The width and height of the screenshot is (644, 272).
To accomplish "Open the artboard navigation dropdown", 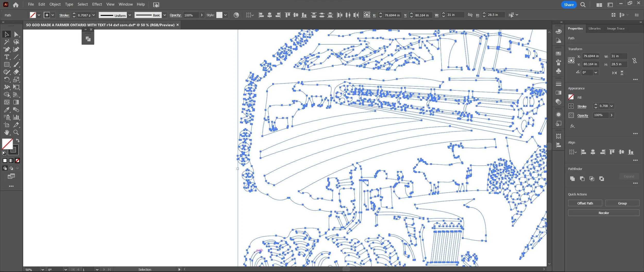I will (97, 269).
